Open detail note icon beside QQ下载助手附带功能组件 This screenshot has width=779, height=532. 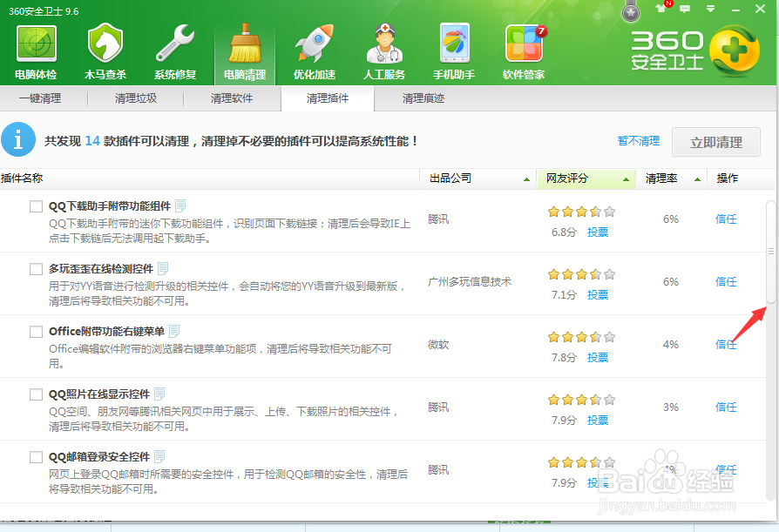click(180, 205)
